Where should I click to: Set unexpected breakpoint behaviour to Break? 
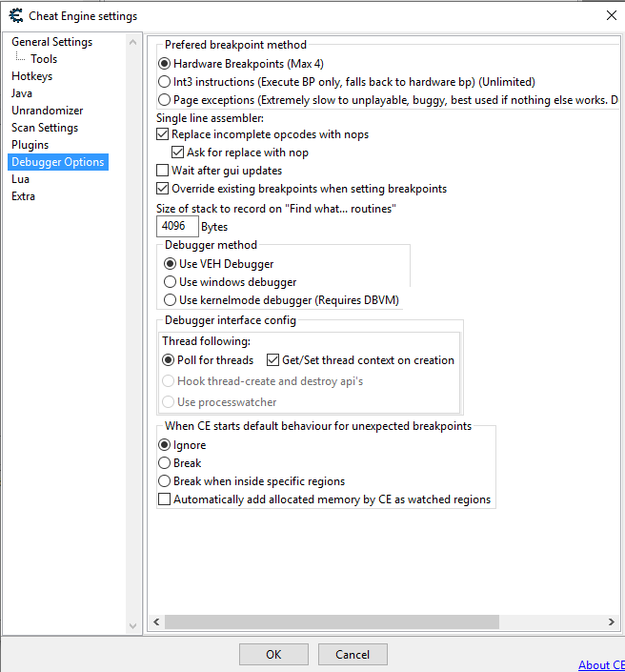click(165, 463)
